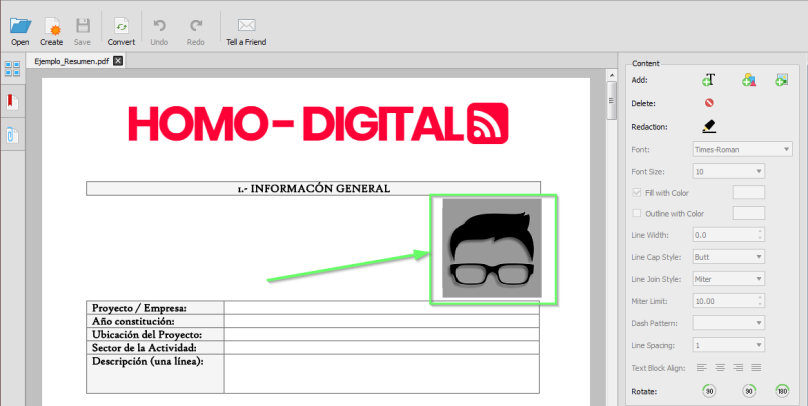The image size is (808, 406).
Task: Activate the Redaction marker tool
Action: point(709,126)
